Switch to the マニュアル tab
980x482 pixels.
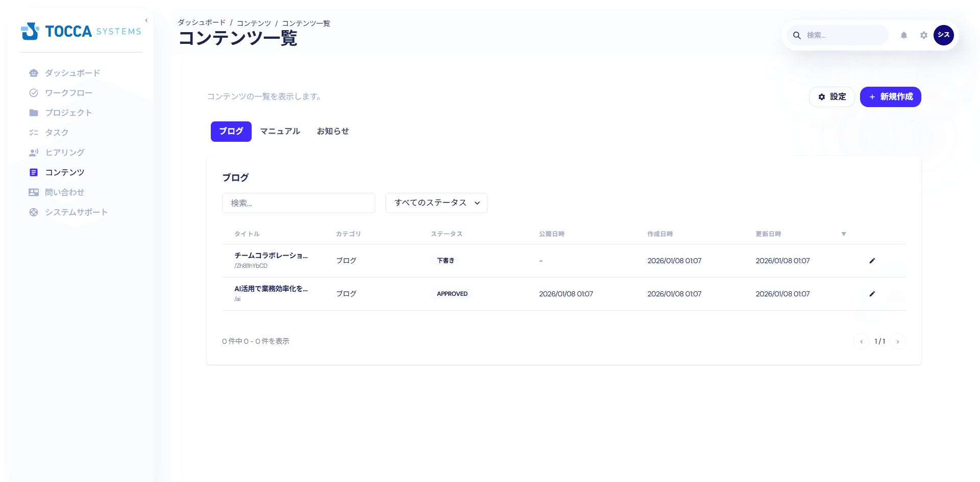coord(280,131)
